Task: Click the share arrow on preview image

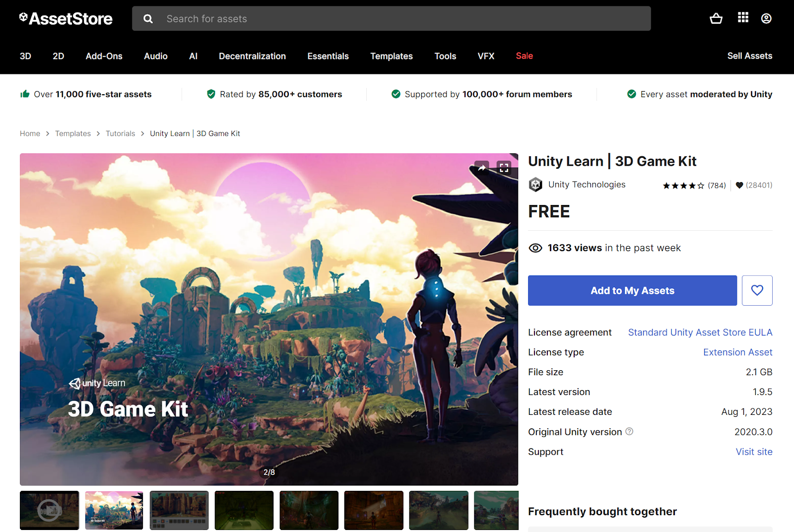Action: pyautogui.click(x=482, y=168)
